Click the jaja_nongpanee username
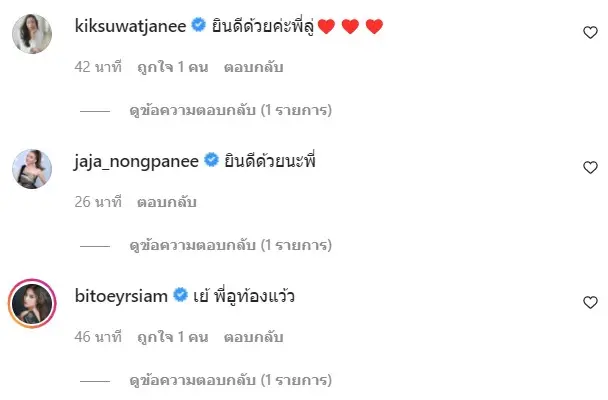 [x=137, y=160]
